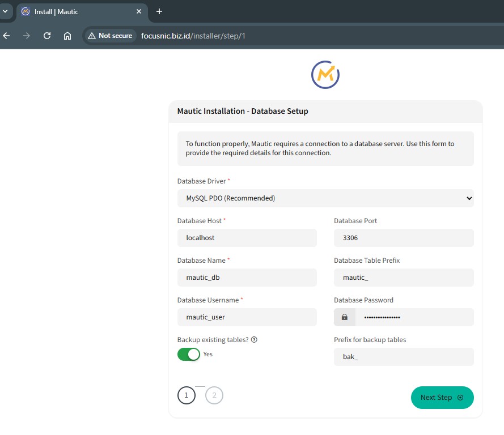Click the Database Host input field
The height and width of the screenshot is (435, 504).
(x=247, y=238)
